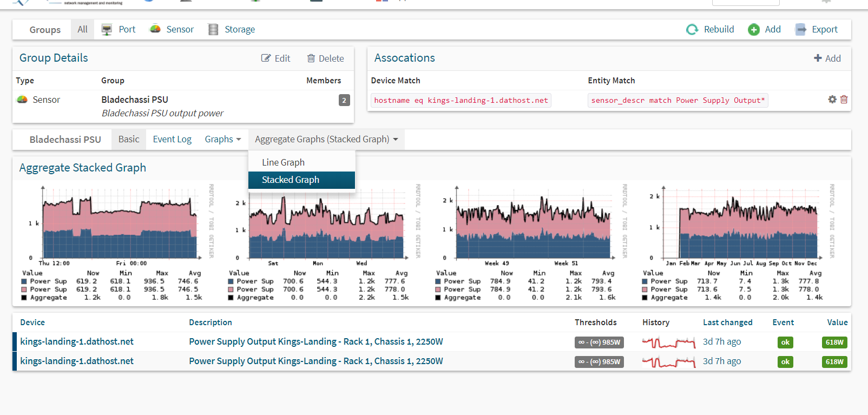Open first kings-landing-1.dathost.net device link

pyautogui.click(x=77, y=341)
